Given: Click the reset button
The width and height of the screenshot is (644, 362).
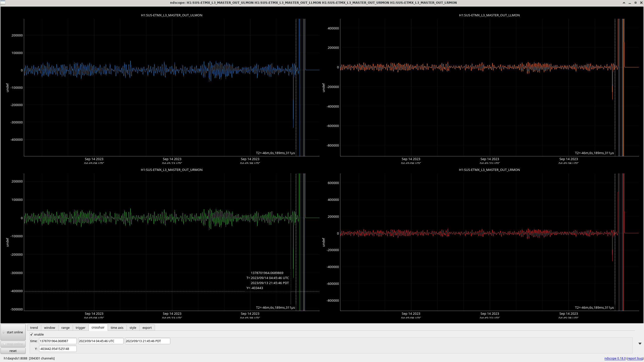Looking at the screenshot, I should click(x=13, y=351).
